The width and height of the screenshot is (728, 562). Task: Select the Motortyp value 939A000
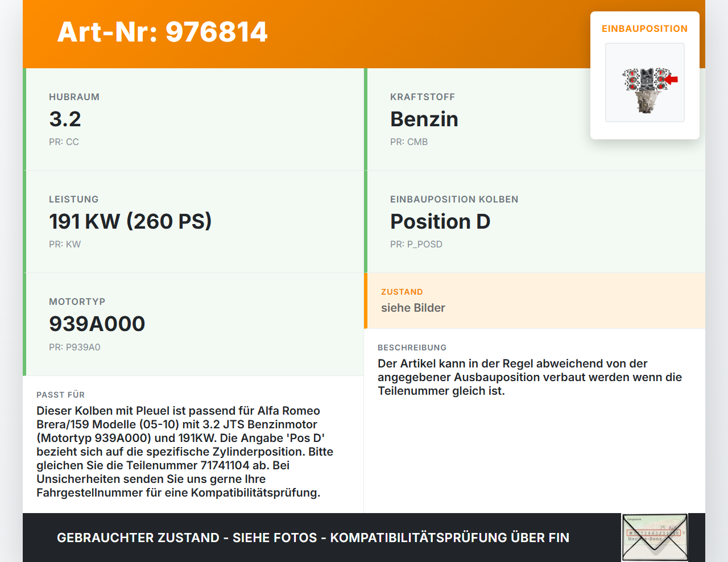(97, 324)
